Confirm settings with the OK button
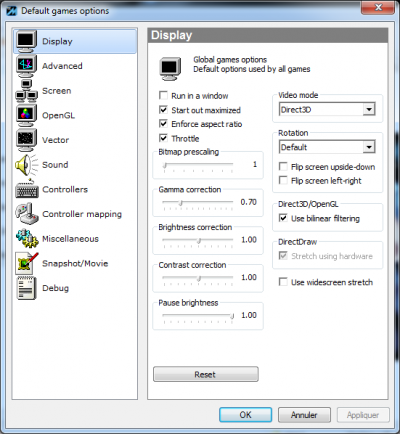The width and height of the screenshot is (400, 434). coord(246,415)
